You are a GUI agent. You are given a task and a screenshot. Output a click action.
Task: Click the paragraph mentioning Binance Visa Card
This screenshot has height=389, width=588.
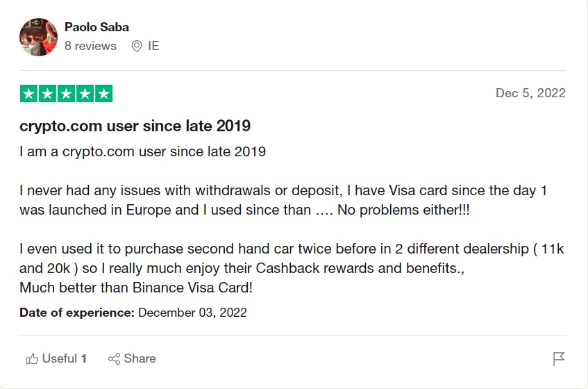click(x=292, y=268)
